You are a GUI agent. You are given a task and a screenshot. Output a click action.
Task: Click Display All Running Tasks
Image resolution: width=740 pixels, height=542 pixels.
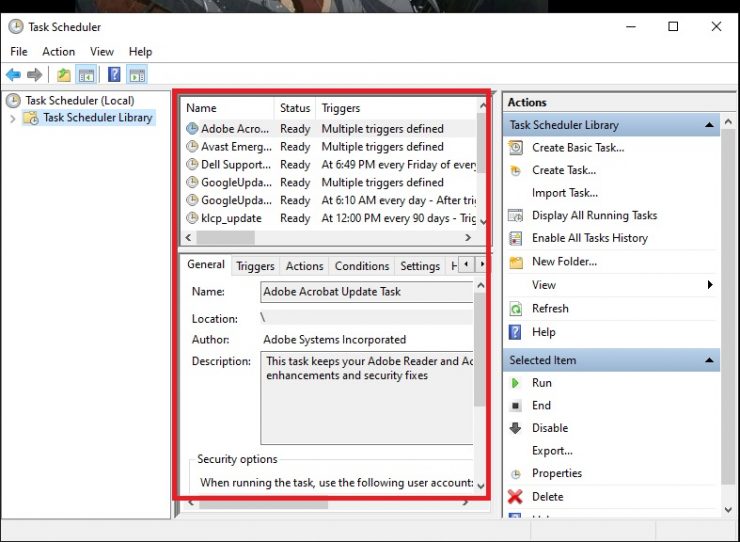(x=595, y=216)
